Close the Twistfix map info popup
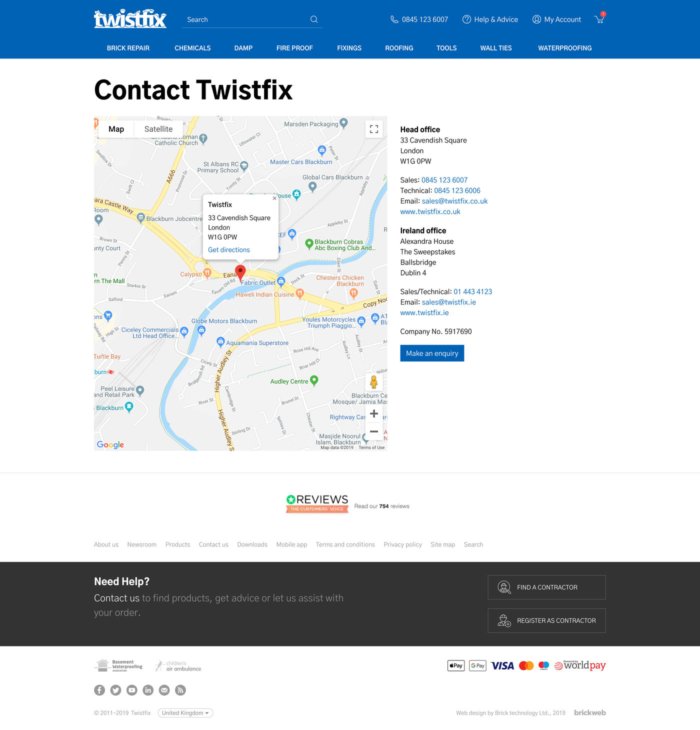This screenshot has width=700, height=730. (x=274, y=198)
